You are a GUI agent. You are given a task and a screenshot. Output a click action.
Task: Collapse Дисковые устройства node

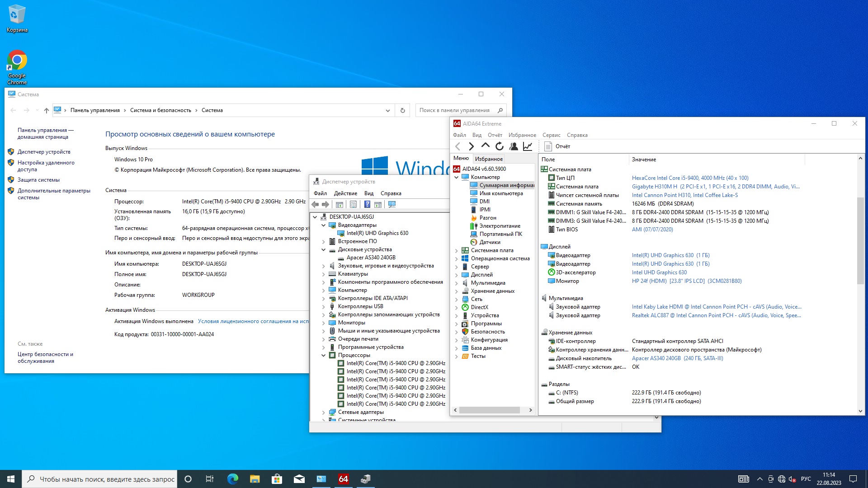tap(323, 249)
